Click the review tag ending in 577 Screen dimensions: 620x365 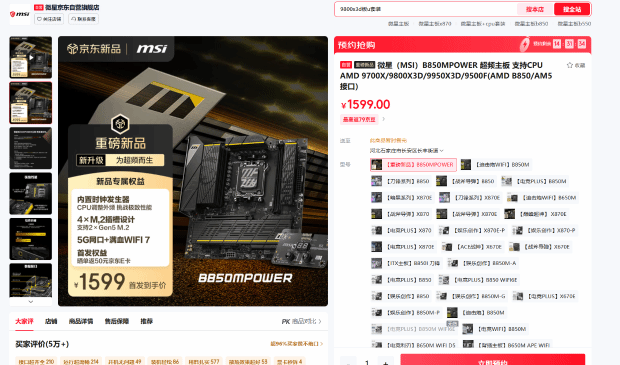coord(203,361)
